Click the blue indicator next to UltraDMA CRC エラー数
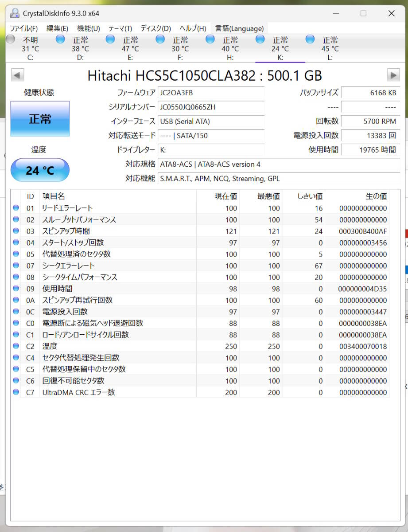The width and height of the screenshot is (408, 532). [16, 392]
